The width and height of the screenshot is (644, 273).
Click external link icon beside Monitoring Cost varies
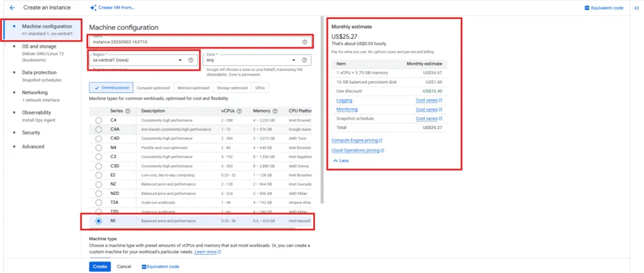(x=440, y=109)
